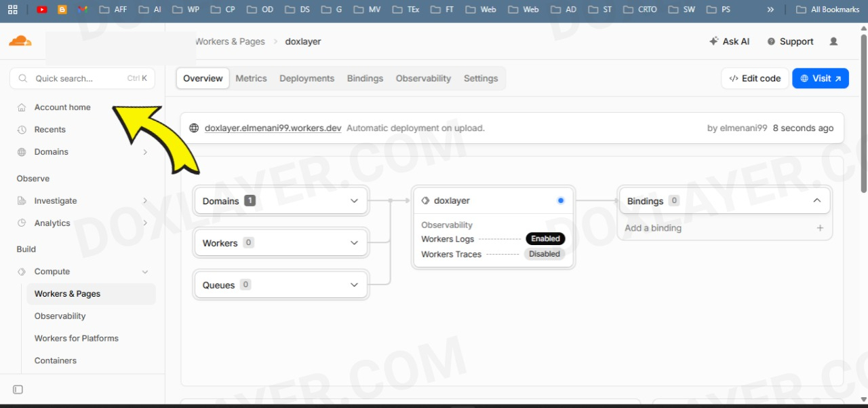Open the YouTube bookmark icon
Viewport: 868px width, 408px height.
(x=42, y=10)
